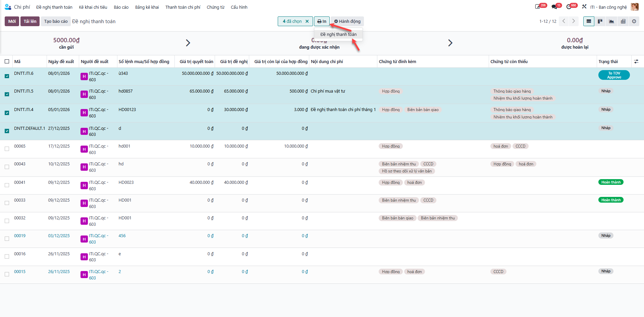Screen dimensions: 644x317
Task: Open the In print dropdown
Action: (322, 21)
